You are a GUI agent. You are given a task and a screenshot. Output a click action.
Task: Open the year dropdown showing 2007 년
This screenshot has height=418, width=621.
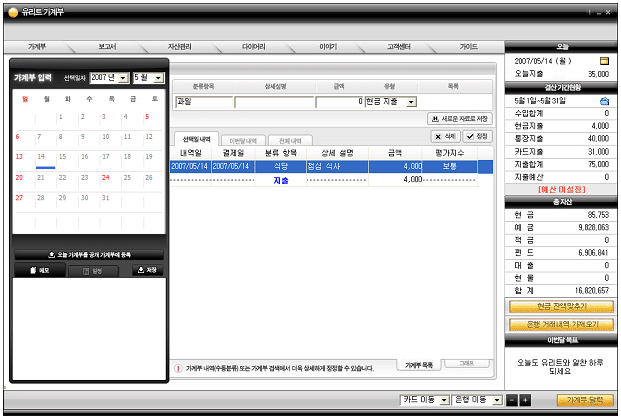(x=110, y=77)
